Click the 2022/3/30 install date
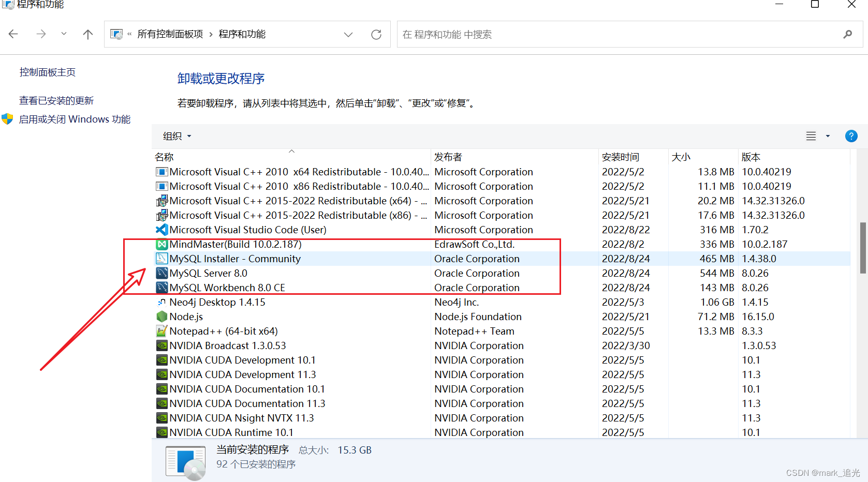The image size is (868, 482). click(x=626, y=345)
